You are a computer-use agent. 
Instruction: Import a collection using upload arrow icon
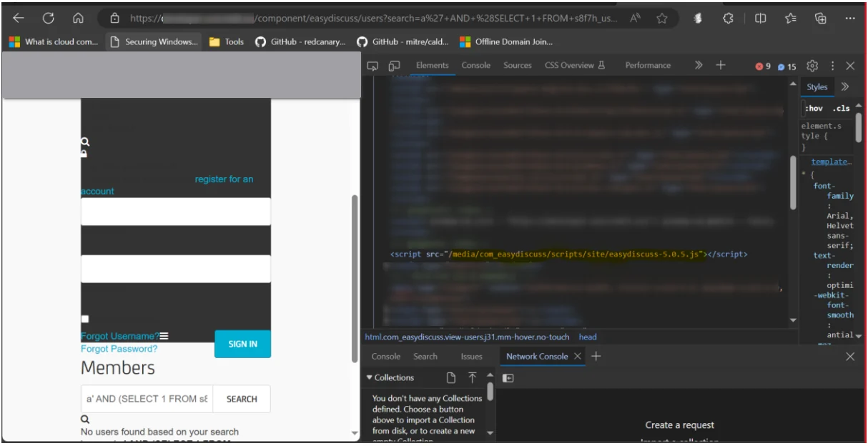coord(473,377)
